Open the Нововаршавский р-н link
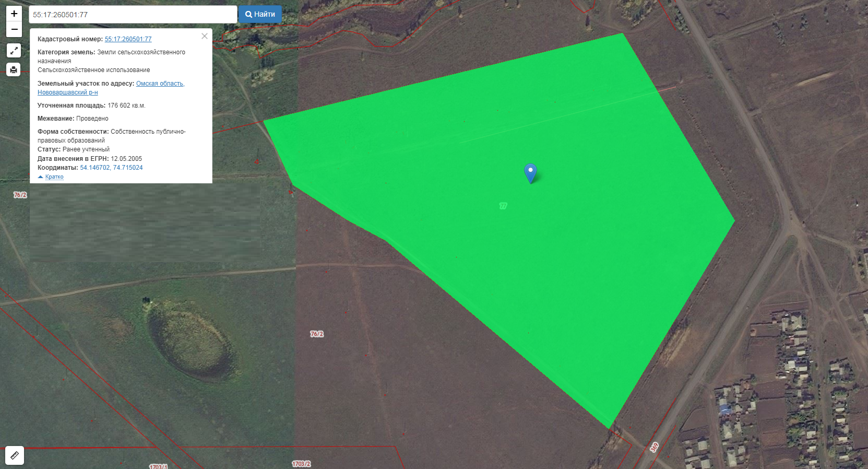The height and width of the screenshot is (469, 868). (68, 92)
